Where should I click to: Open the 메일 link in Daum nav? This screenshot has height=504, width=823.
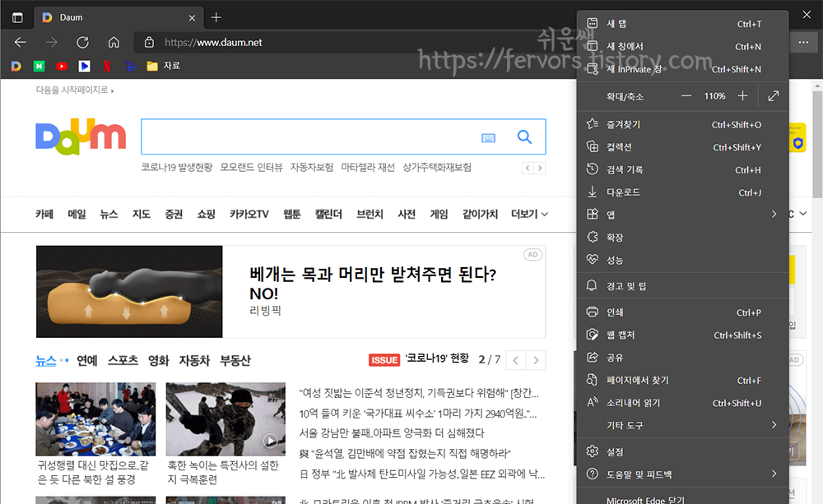click(x=77, y=214)
